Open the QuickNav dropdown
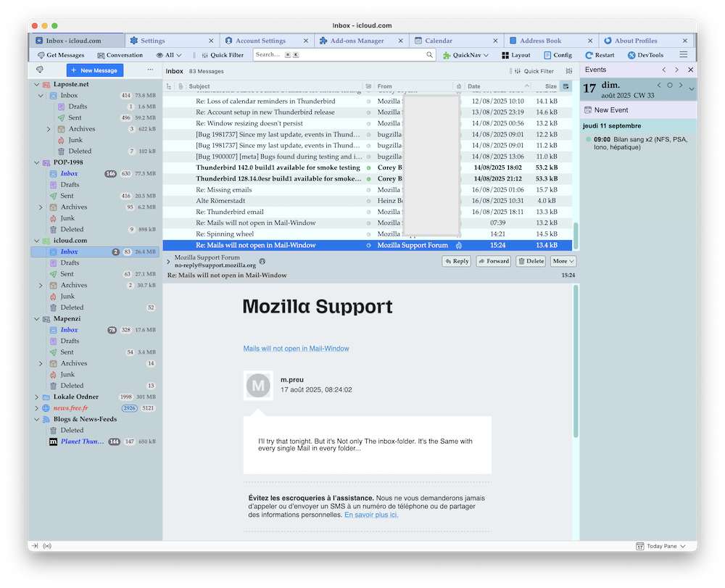The width and height of the screenshot is (725, 588). tap(466, 55)
